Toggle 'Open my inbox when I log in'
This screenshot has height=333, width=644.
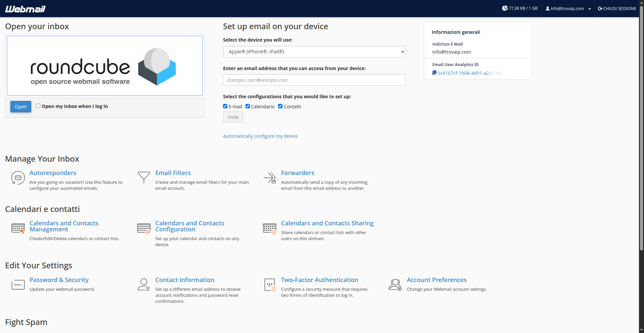[x=38, y=106]
